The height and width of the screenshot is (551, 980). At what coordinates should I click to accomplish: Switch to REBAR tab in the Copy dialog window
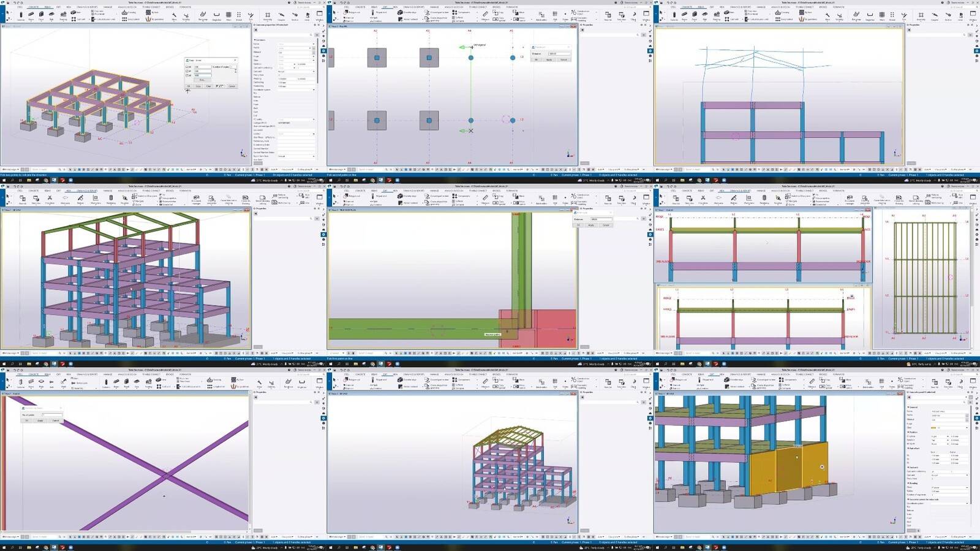coord(48,7)
